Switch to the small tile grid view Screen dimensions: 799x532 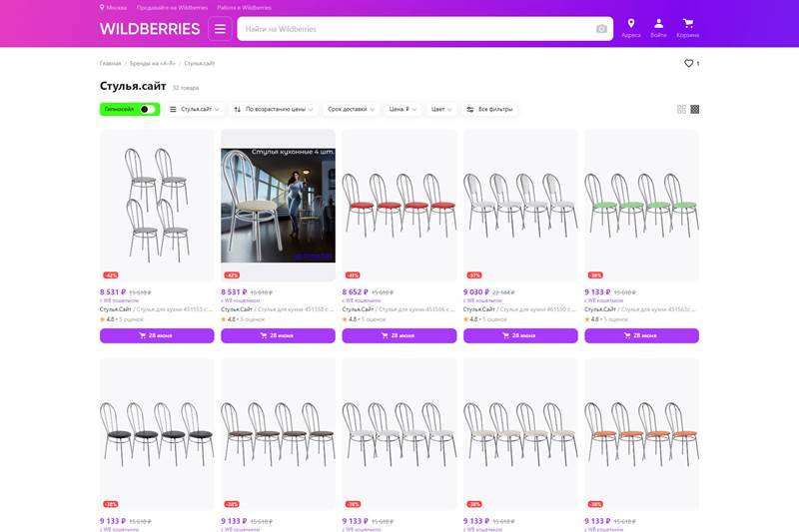point(695,109)
